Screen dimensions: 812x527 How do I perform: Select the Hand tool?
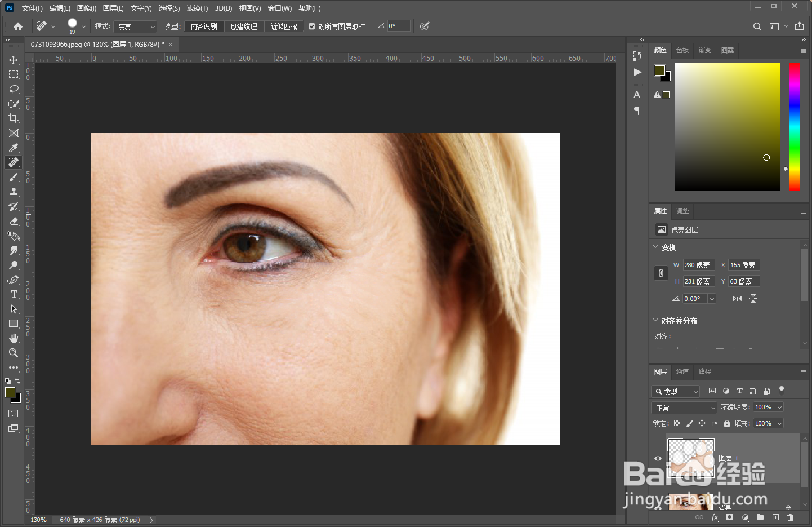(x=14, y=338)
